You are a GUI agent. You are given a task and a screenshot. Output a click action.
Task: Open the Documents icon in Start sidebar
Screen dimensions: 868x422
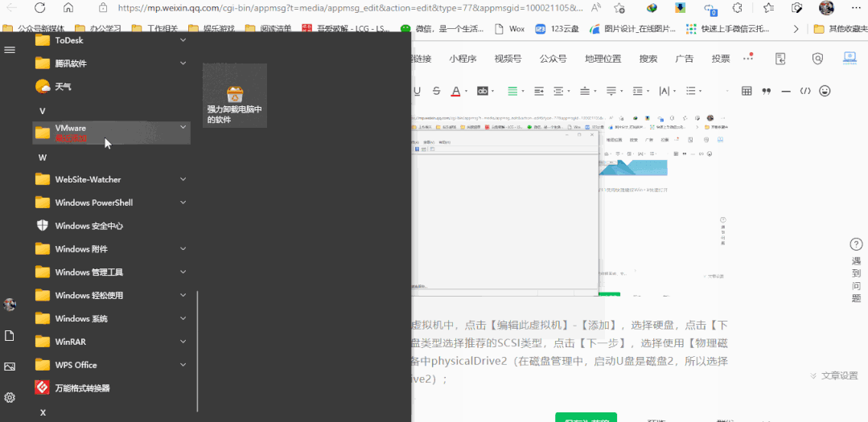[10, 336]
